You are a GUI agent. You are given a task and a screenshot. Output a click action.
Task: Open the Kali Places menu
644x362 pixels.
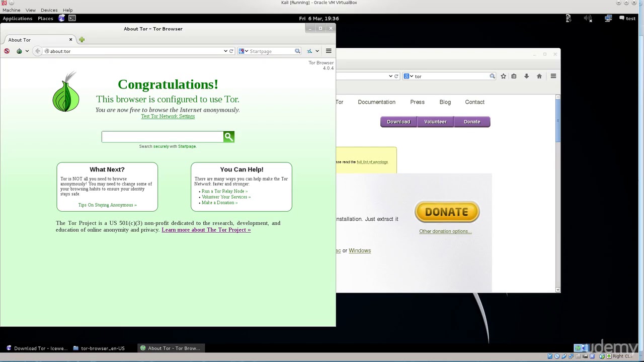45,18
